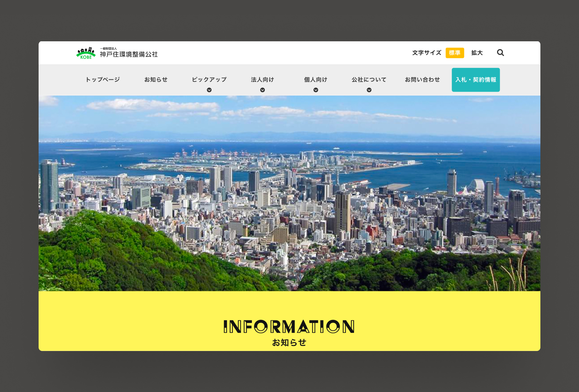Click 神戸住環境整備公社 site title
The width and height of the screenshot is (579, 392).
point(129,54)
